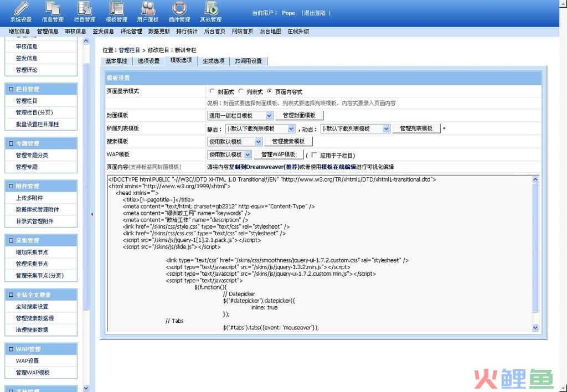Open 评论管理 in the menu bar
Viewport: 567px width, 392px height.
(x=131, y=32)
